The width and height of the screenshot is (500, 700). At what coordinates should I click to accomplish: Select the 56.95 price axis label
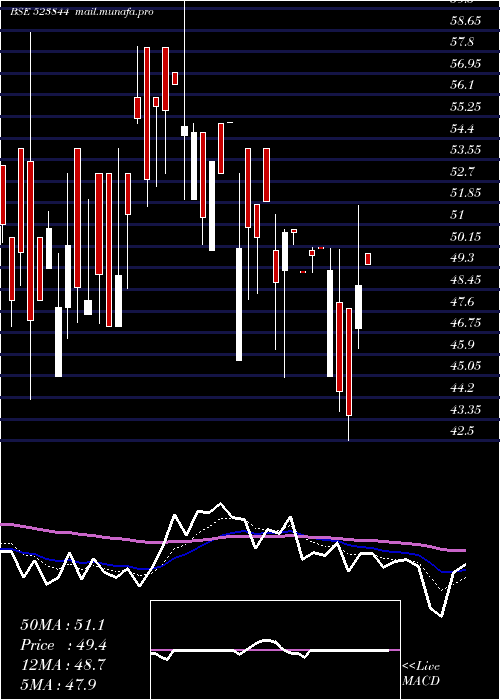point(464,64)
